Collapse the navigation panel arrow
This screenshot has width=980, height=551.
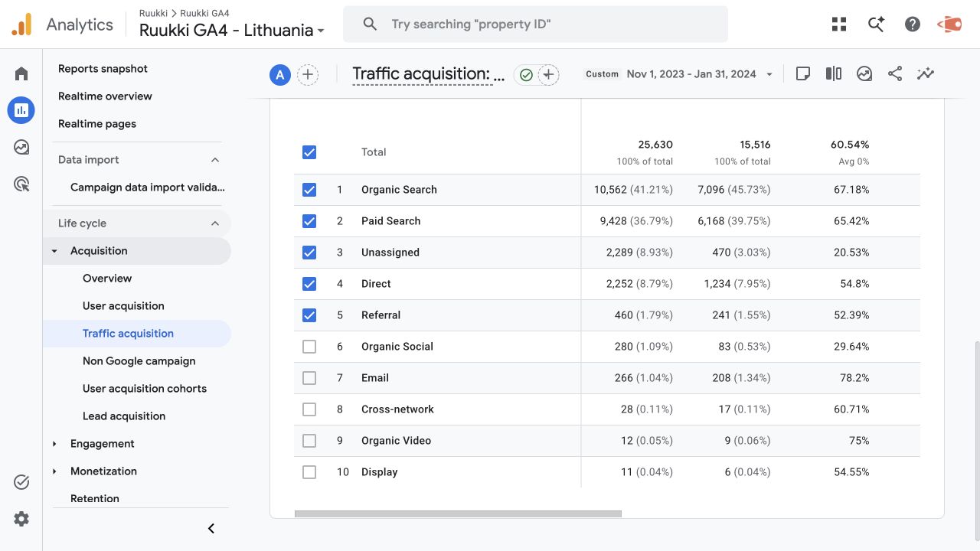[x=211, y=528]
